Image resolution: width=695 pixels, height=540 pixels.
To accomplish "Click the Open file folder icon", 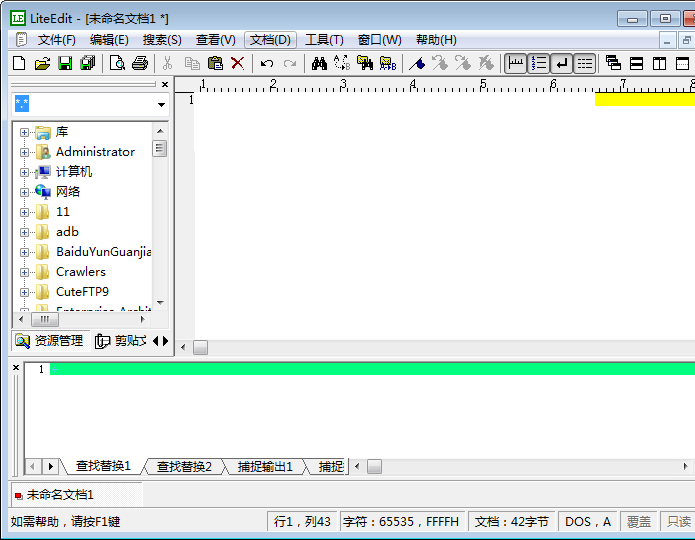I will click(x=42, y=63).
